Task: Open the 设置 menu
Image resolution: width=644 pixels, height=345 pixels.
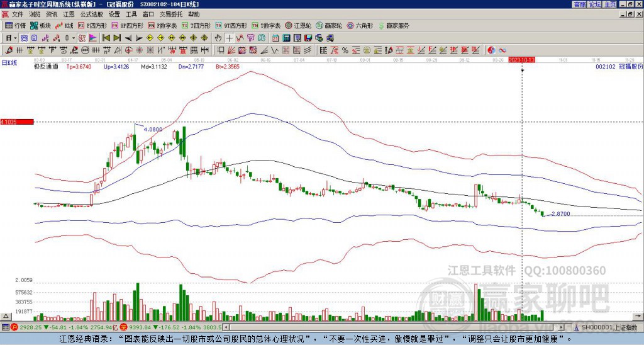Action: click(114, 14)
